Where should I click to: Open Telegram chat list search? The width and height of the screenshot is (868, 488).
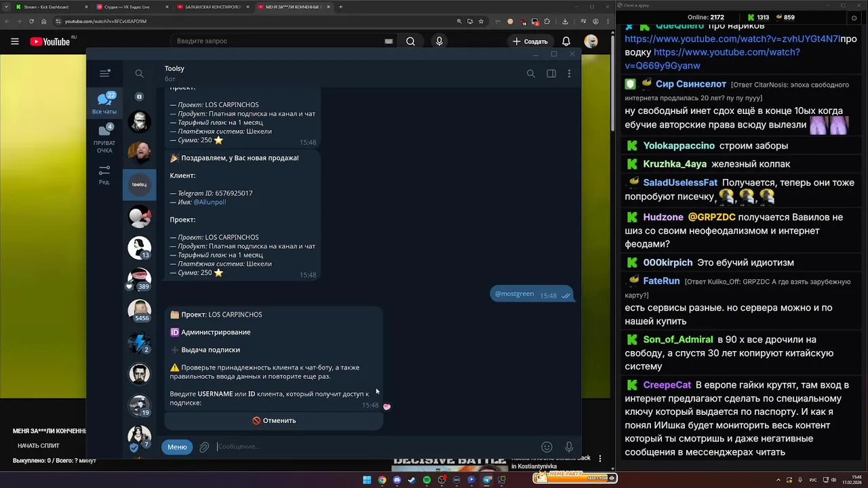(139, 73)
